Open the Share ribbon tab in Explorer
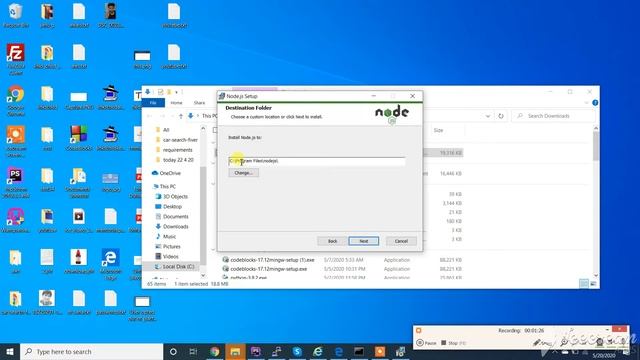The image size is (640, 360). (199, 103)
